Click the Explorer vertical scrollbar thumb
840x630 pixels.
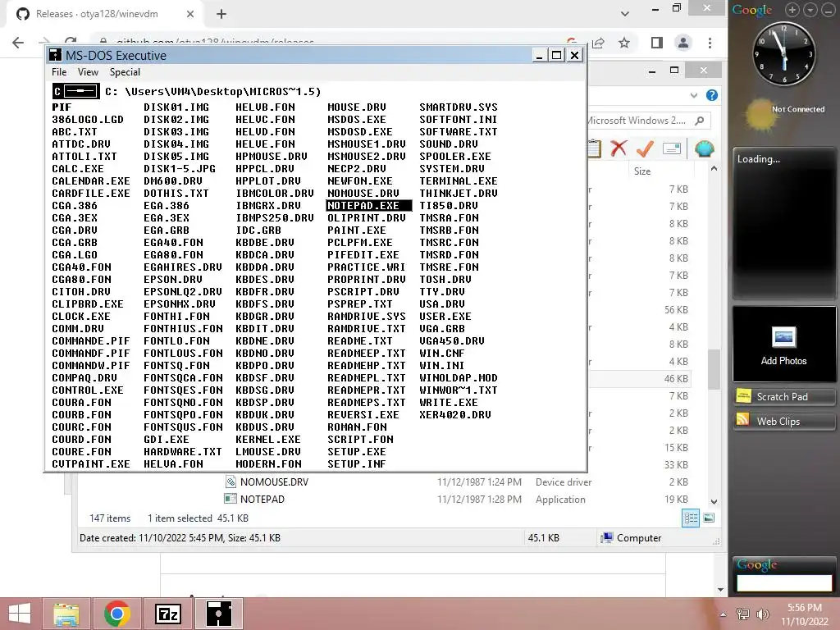[714, 369]
